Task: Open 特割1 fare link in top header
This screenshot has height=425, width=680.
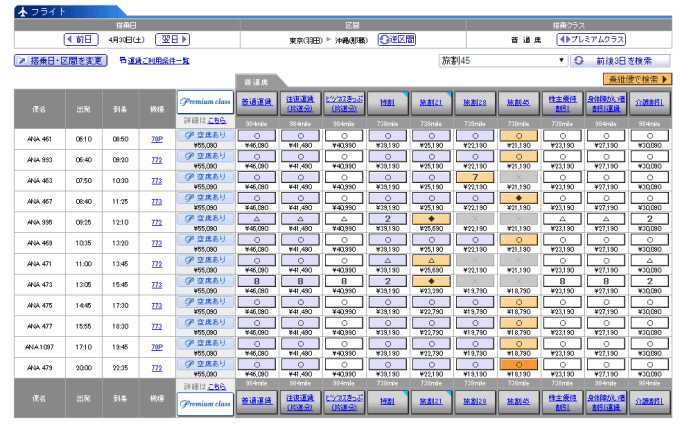Action: point(388,102)
